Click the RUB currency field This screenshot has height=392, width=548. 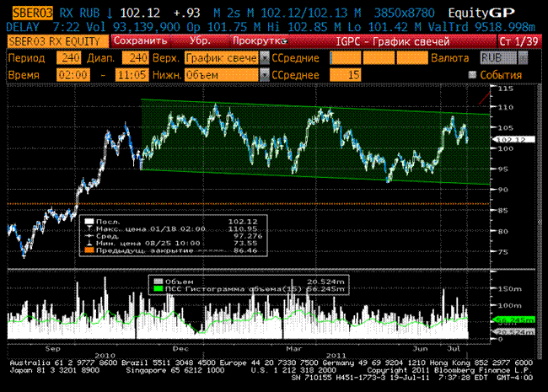click(498, 58)
